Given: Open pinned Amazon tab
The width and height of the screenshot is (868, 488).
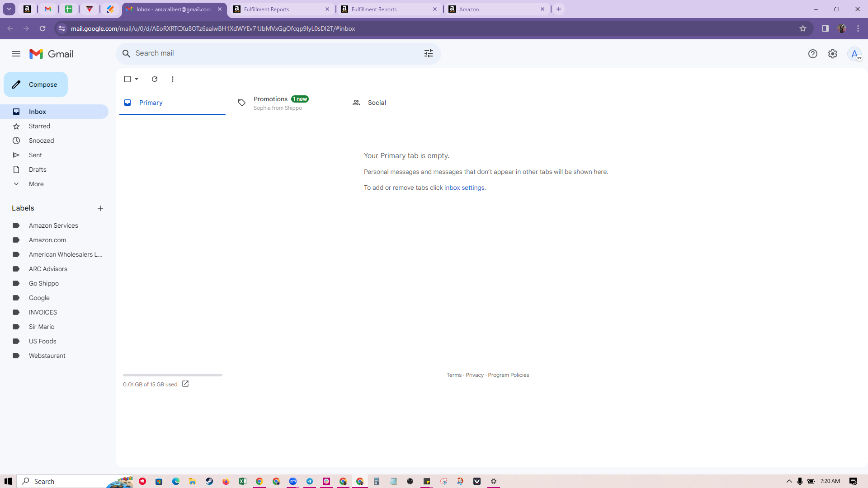Looking at the screenshot, I should point(27,9).
